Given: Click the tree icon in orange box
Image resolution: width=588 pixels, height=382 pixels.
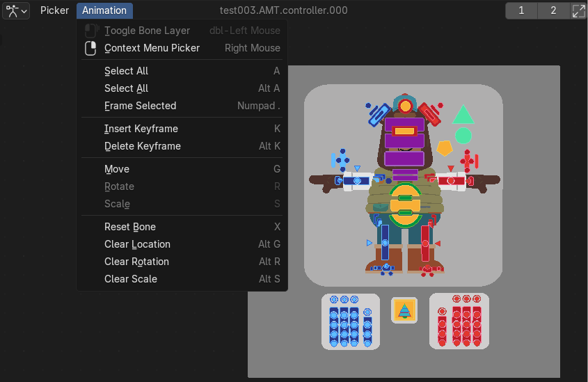Looking at the screenshot, I should (x=404, y=310).
